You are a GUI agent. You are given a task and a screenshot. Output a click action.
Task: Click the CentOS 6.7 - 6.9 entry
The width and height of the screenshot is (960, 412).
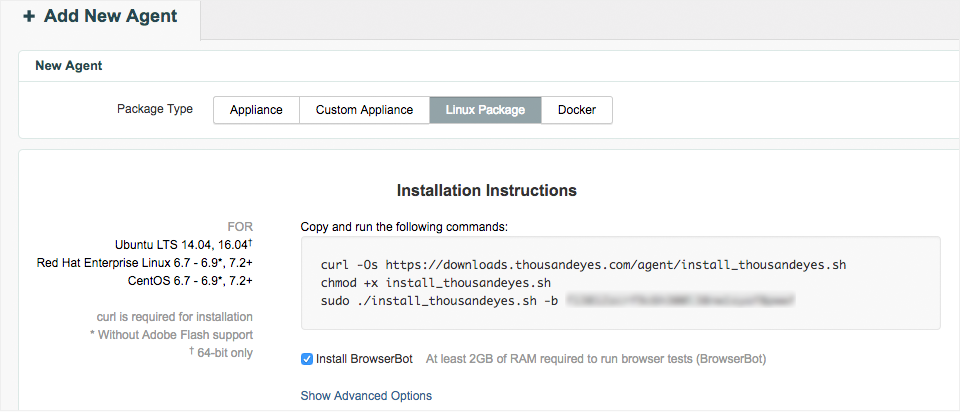[x=190, y=281]
